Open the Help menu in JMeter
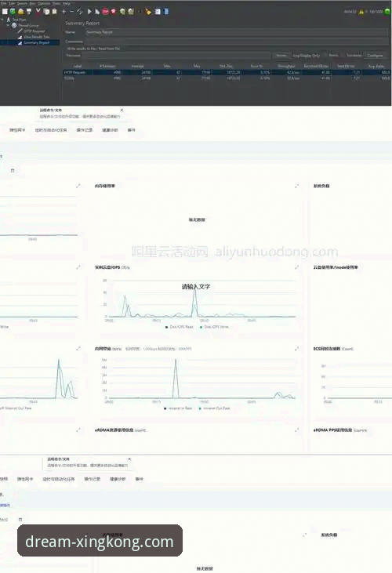The image size is (392, 573). click(x=66, y=3)
